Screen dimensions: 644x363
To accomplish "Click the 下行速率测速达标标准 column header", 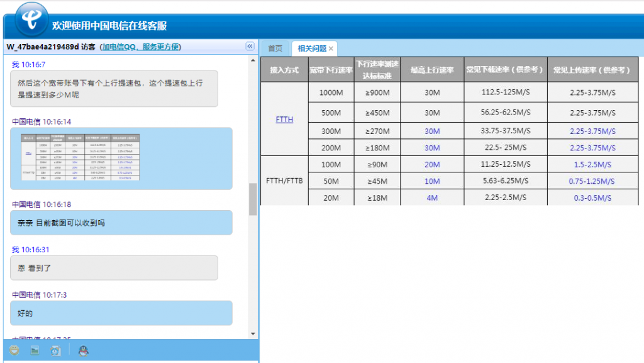I will click(377, 70).
